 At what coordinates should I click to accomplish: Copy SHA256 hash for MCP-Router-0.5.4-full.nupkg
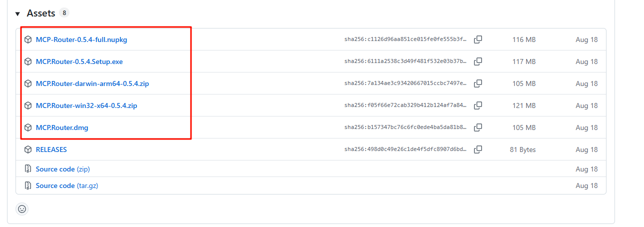point(478,39)
